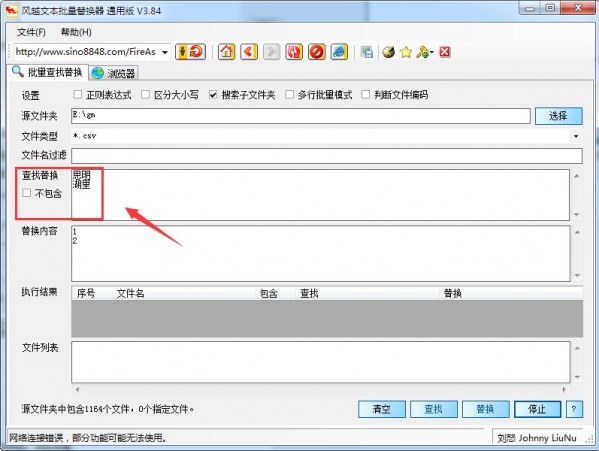Click the 序号 column header
Viewport: 599px width, 451px height.
tap(92, 293)
